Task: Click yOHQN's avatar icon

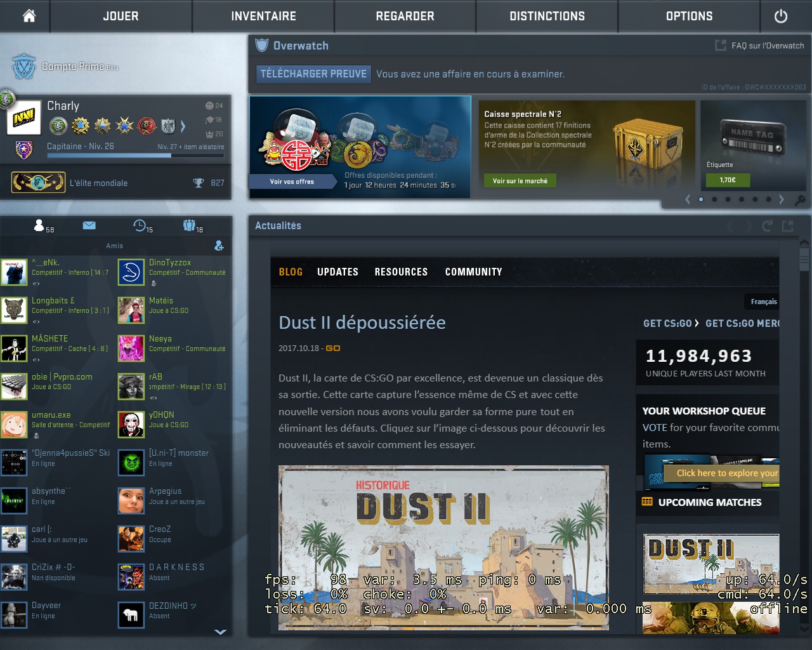Action: 131,425
